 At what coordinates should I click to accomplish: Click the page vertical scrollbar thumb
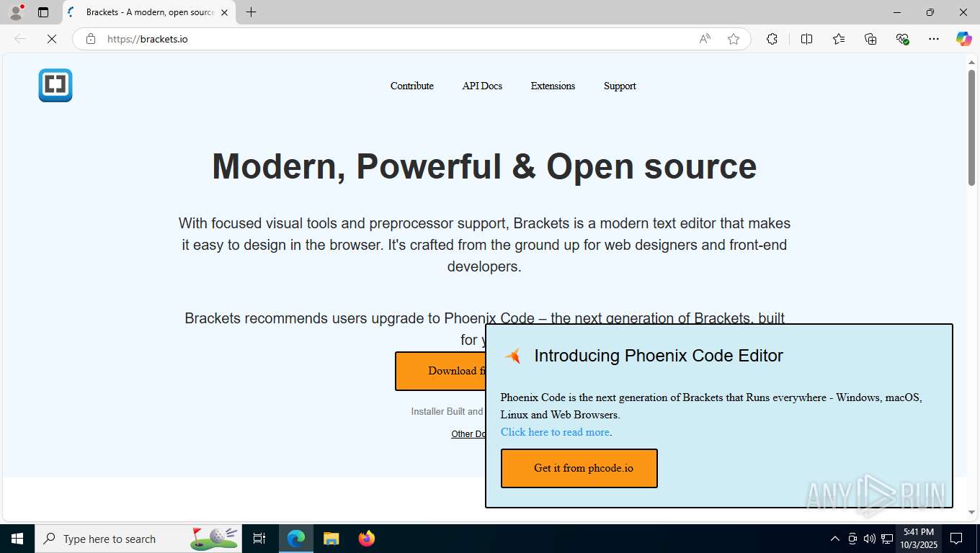coord(971,127)
